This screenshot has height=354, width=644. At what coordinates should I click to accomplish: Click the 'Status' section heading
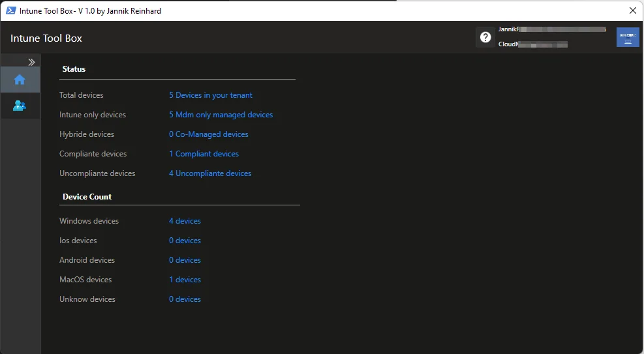[x=74, y=69]
